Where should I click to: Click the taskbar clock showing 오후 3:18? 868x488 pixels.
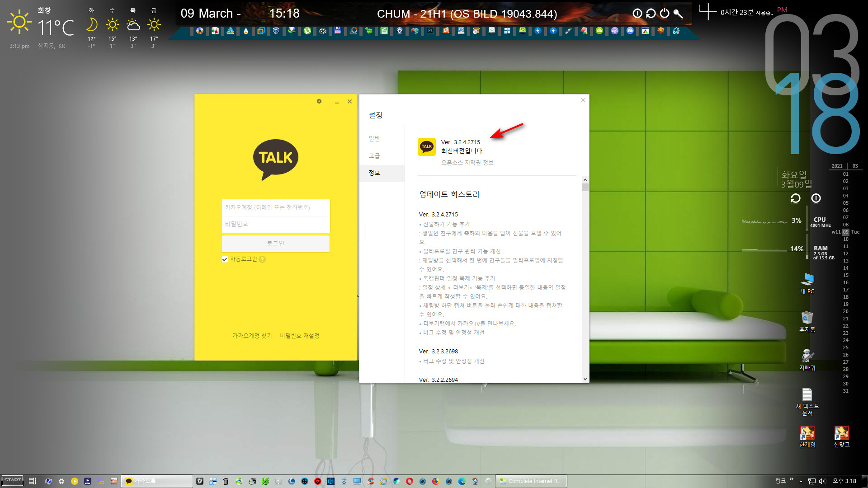(844, 481)
